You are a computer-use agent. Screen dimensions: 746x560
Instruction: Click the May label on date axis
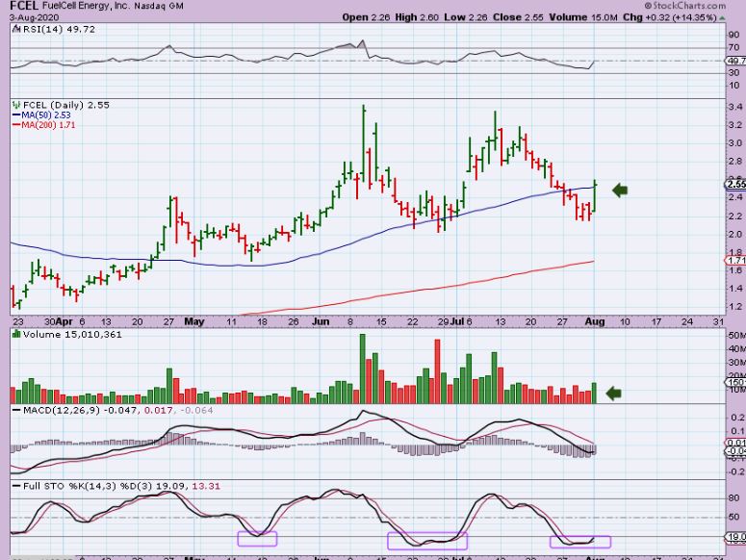point(195,321)
